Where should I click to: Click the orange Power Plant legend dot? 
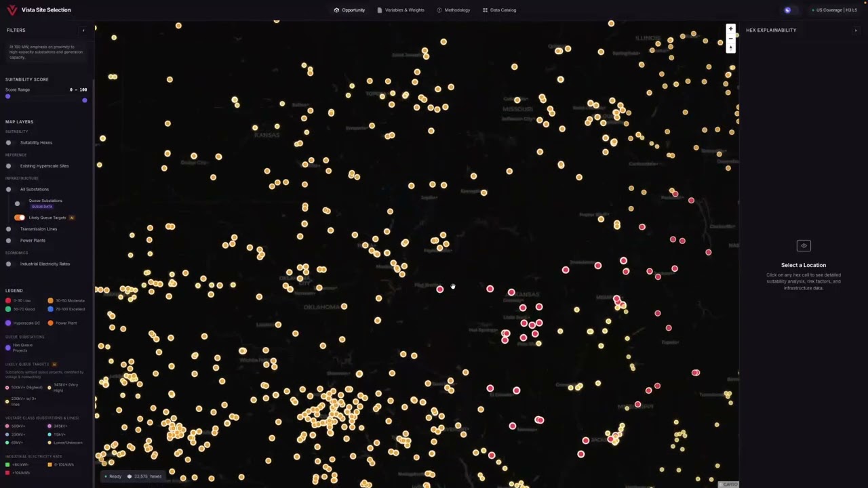pos(50,323)
